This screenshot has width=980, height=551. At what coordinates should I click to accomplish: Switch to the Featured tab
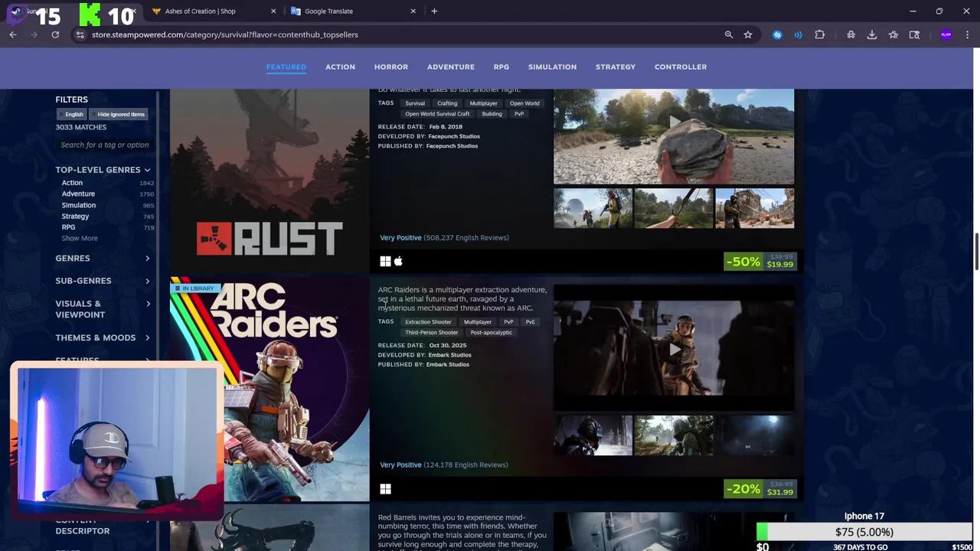286,67
